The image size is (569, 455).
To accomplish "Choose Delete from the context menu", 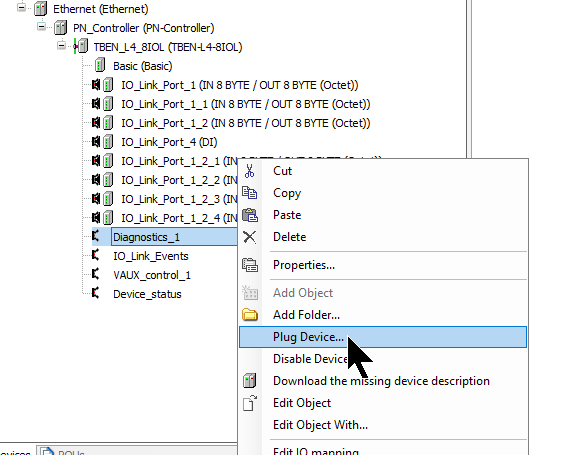I will pyautogui.click(x=383, y=237).
